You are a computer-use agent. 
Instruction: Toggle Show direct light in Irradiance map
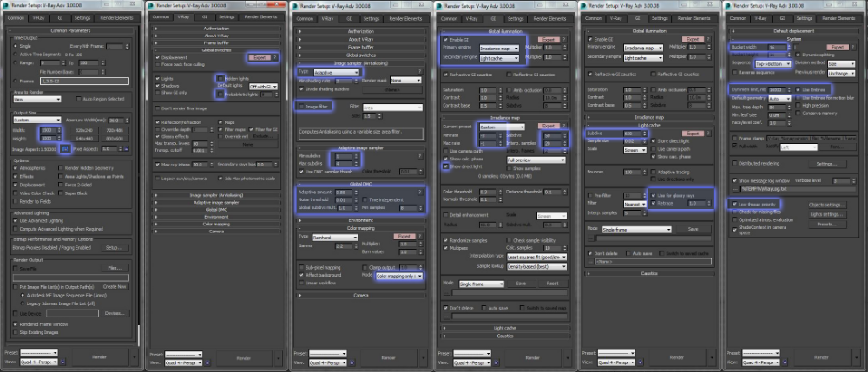[x=446, y=166]
